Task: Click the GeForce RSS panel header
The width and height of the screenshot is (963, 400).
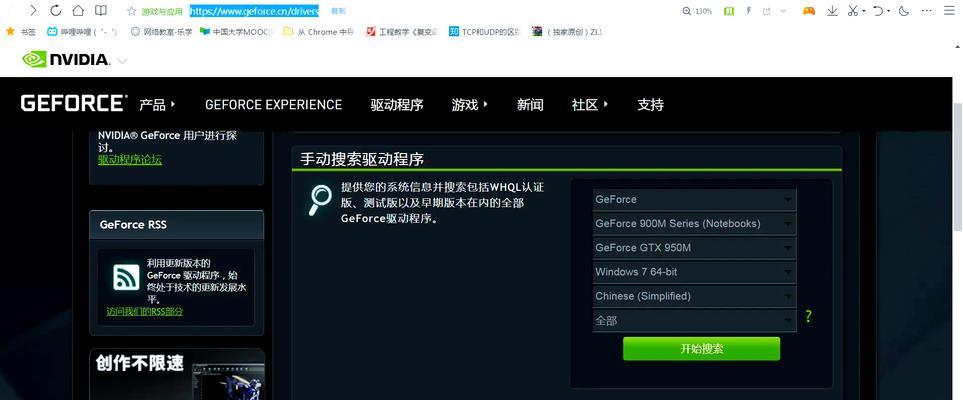Action: point(177,225)
